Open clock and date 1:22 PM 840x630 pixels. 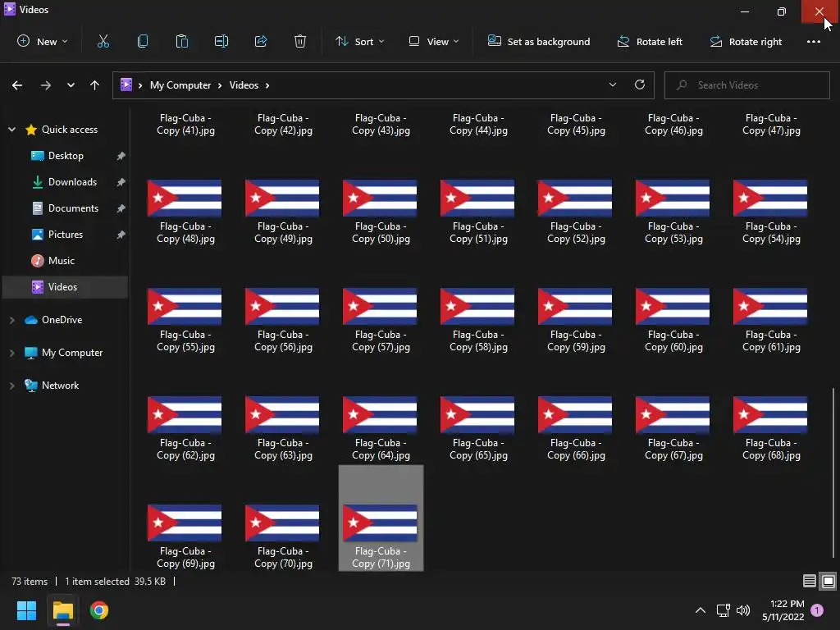[x=783, y=610]
